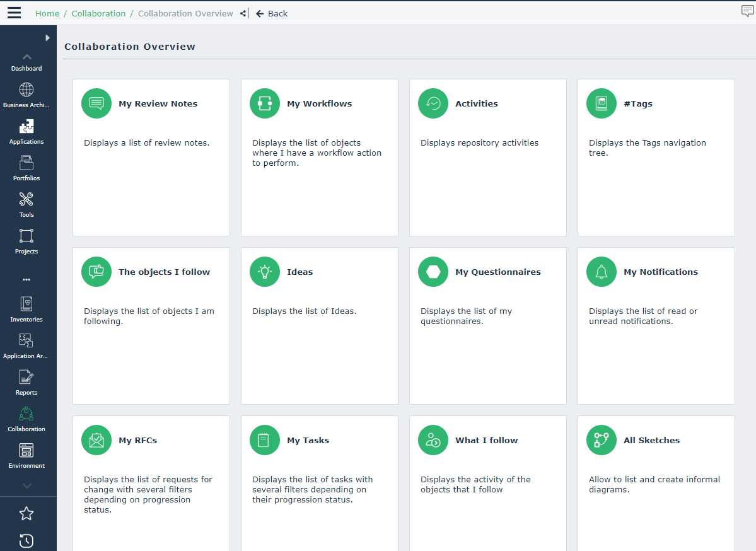Click the favorites star in sidebar
Viewport: 756px width, 551px height.
(26, 513)
